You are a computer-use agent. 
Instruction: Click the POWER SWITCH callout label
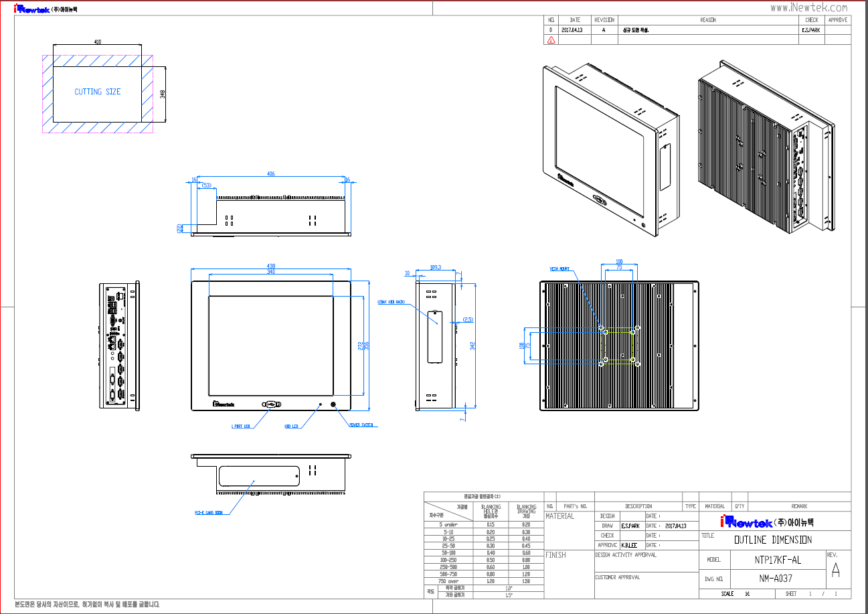coord(362,425)
